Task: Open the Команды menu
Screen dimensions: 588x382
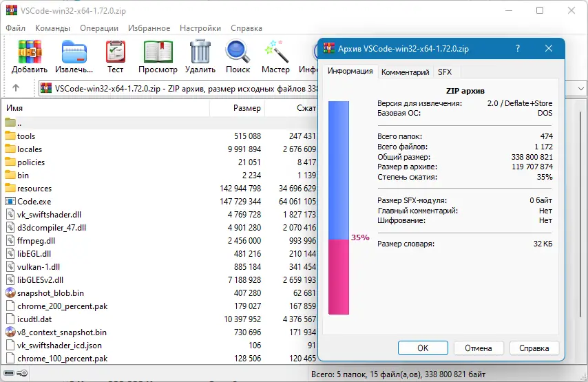Action: (x=52, y=28)
